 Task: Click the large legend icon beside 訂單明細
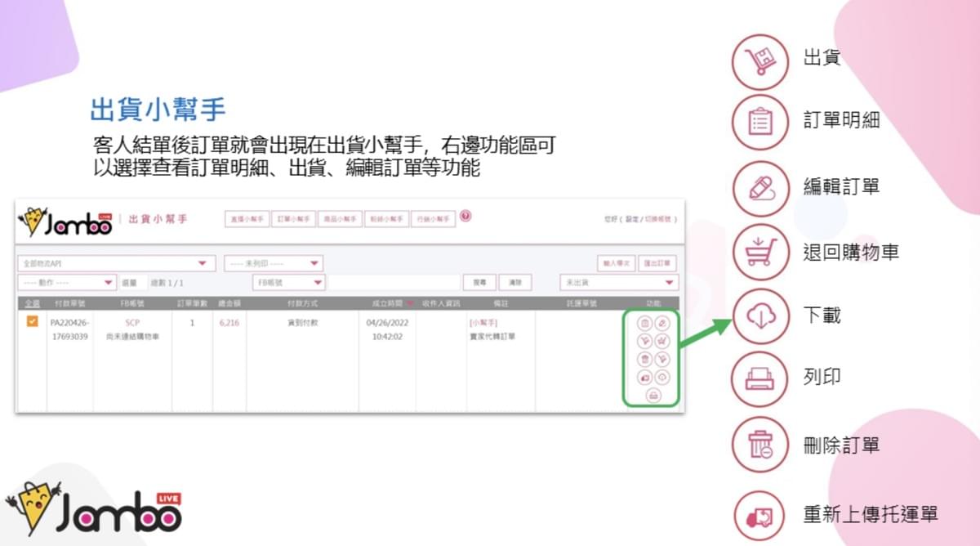761,123
